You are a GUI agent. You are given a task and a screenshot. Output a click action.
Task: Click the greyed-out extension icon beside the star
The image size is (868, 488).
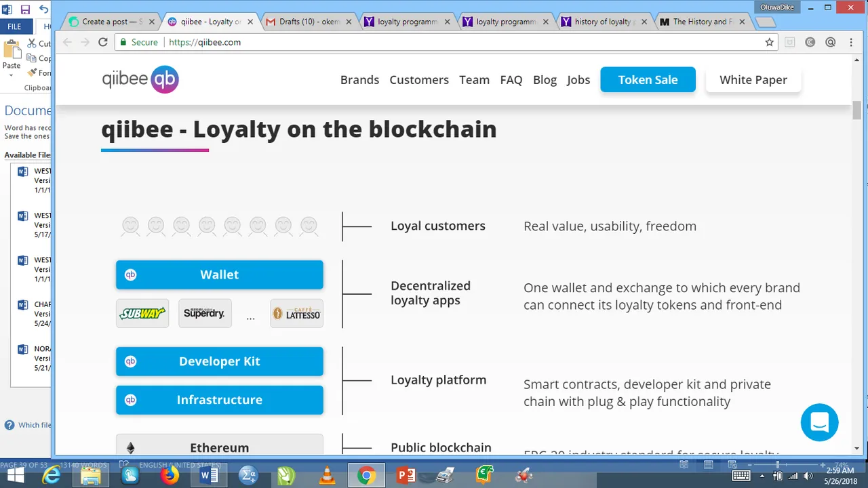pos(789,42)
